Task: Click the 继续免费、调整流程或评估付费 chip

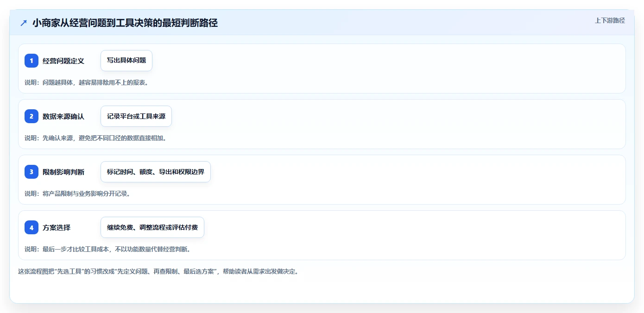Action: (152, 227)
